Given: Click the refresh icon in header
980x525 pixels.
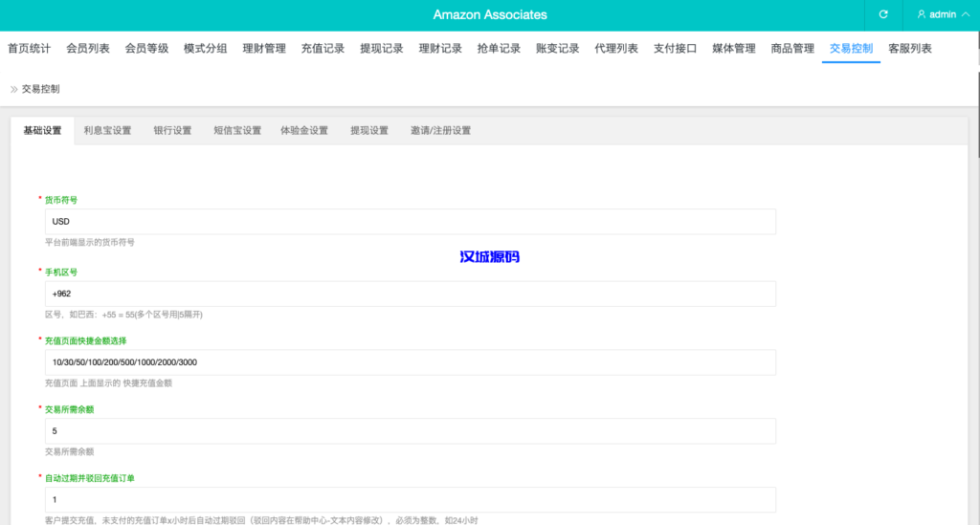Looking at the screenshot, I should (x=883, y=14).
